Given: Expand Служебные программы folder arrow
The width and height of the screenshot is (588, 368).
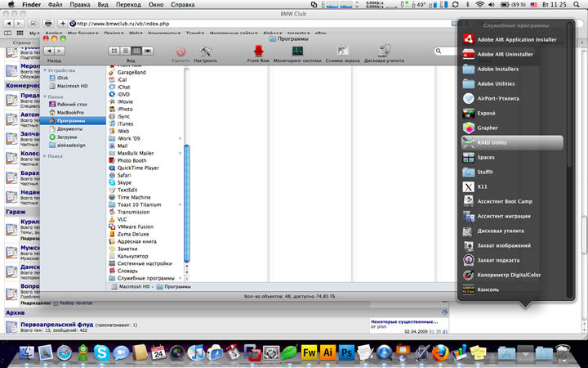Looking at the screenshot, I should point(180,278).
